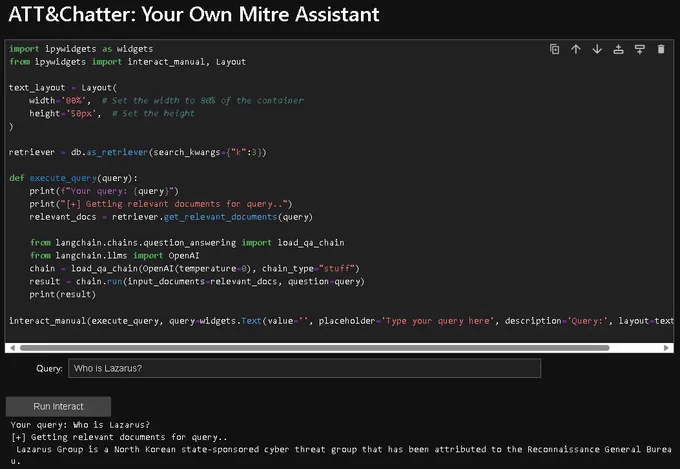Image resolution: width=680 pixels, height=469 pixels.
Task: Click the line 'from langchain.llms import OpenAI'
Action: click(114, 256)
